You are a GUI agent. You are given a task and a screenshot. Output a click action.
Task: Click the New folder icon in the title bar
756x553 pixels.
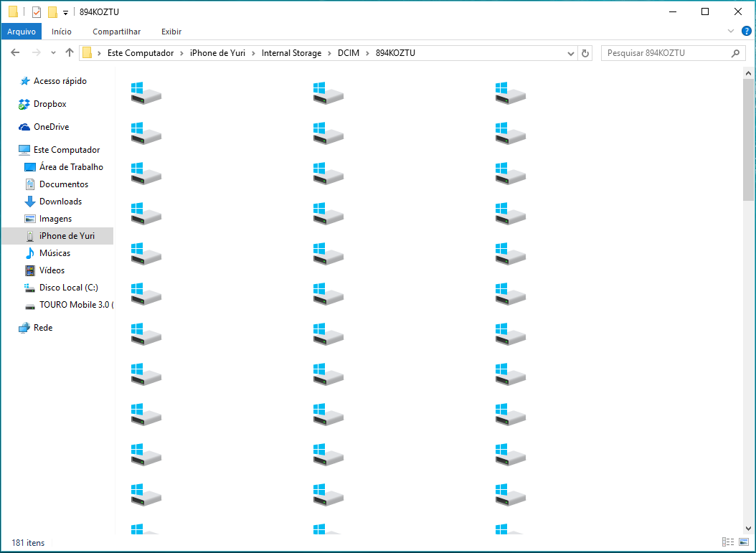52,12
